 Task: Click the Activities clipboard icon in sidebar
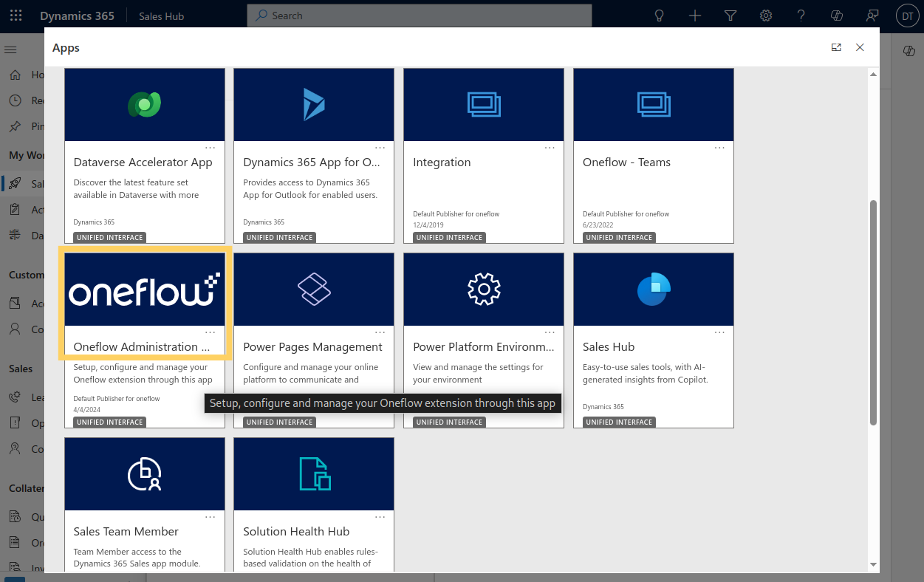click(14, 210)
